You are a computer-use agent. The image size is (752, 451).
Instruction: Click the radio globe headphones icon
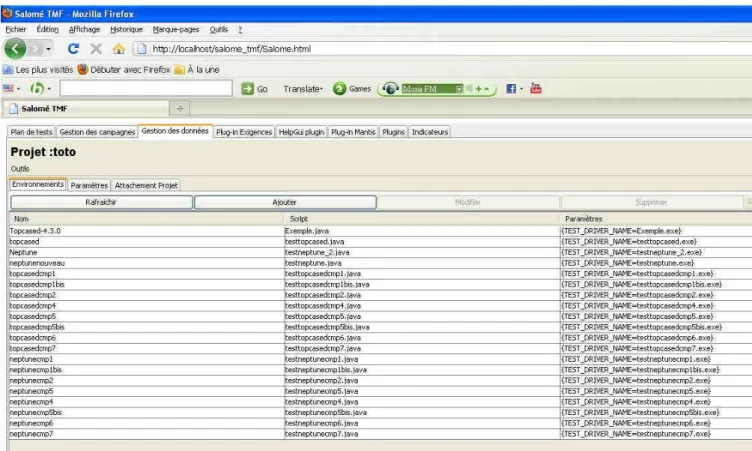390,89
